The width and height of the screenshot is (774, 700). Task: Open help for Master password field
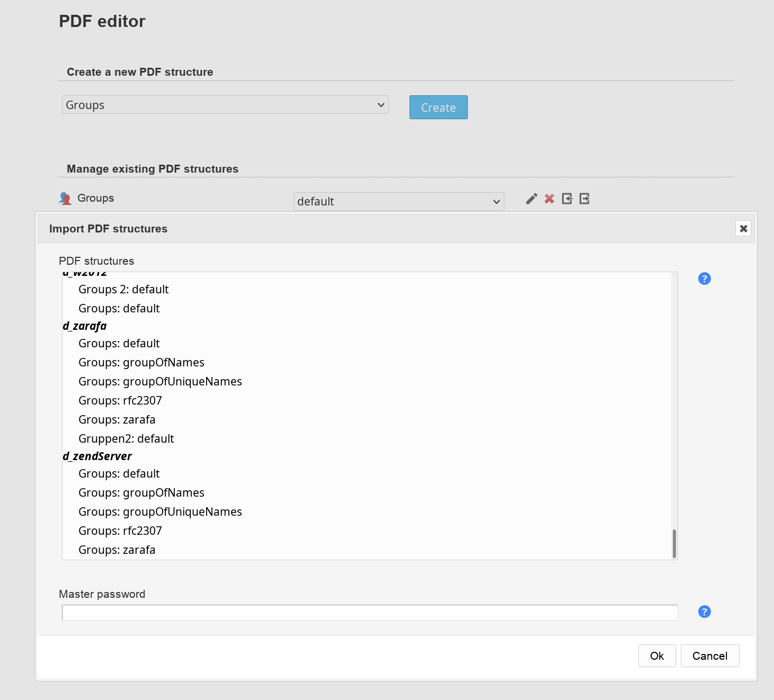(x=704, y=612)
